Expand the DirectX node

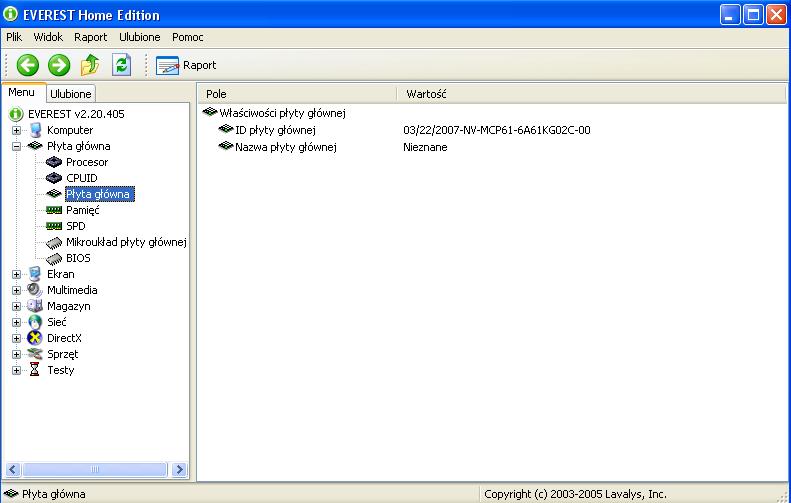pyautogui.click(x=17, y=339)
